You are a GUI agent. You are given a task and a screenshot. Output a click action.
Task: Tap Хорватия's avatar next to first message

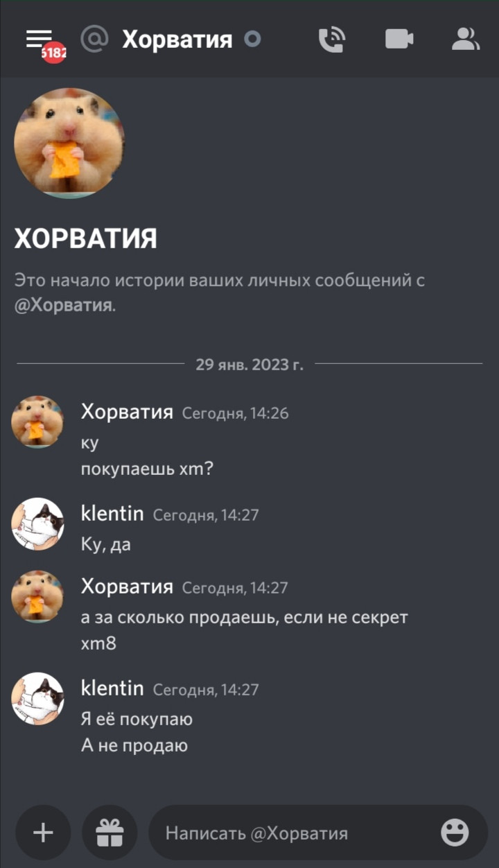coord(37,422)
